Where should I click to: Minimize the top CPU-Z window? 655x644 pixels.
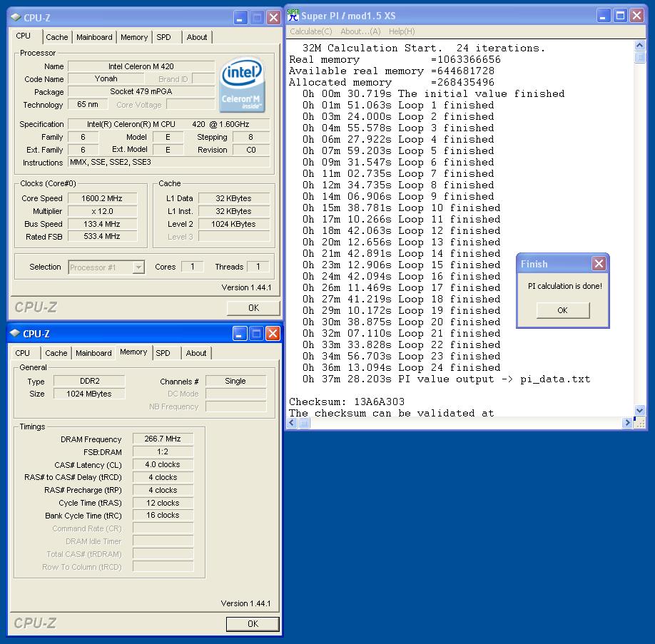click(x=240, y=18)
